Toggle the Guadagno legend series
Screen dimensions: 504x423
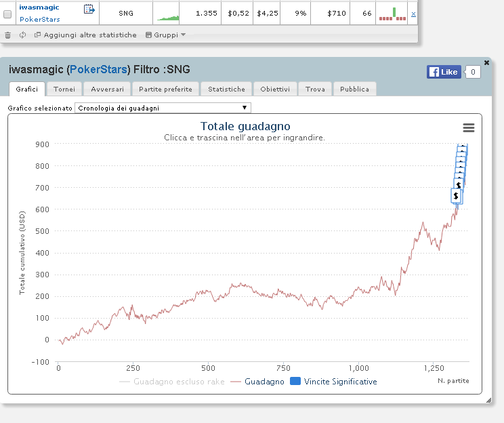[x=257, y=382]
